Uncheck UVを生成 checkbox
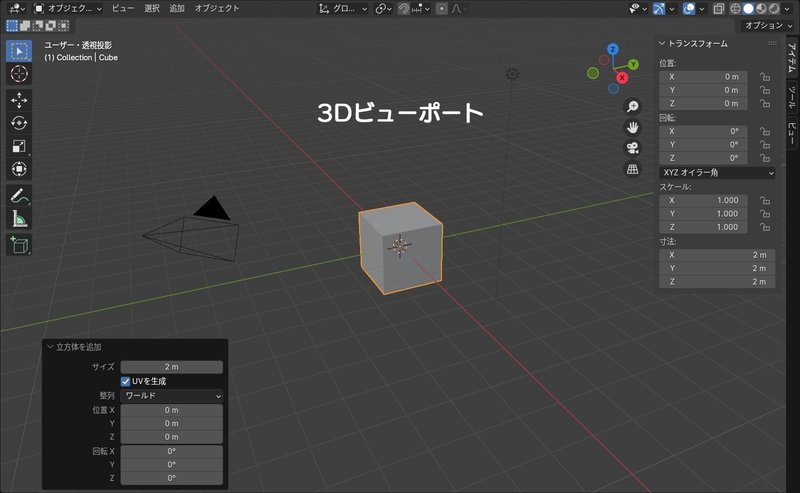This screenshot has height=493, width=800. point(126,381)
